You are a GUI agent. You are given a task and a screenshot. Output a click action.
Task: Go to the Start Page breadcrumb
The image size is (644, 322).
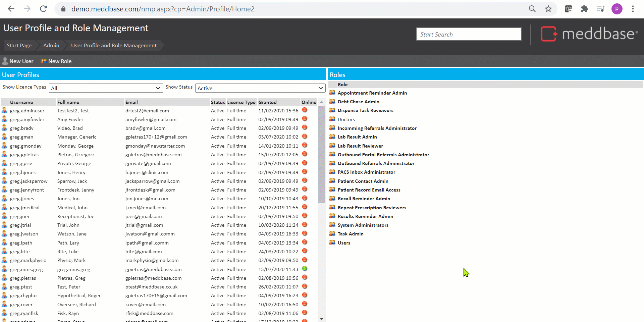pos(19,46)
